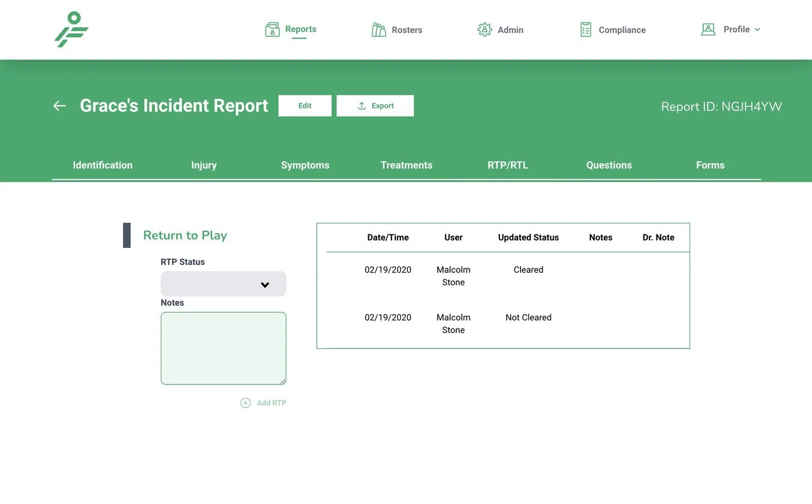Click the Edit button
The width and height of the screenshot is (812, 504).
pos(305,105)
